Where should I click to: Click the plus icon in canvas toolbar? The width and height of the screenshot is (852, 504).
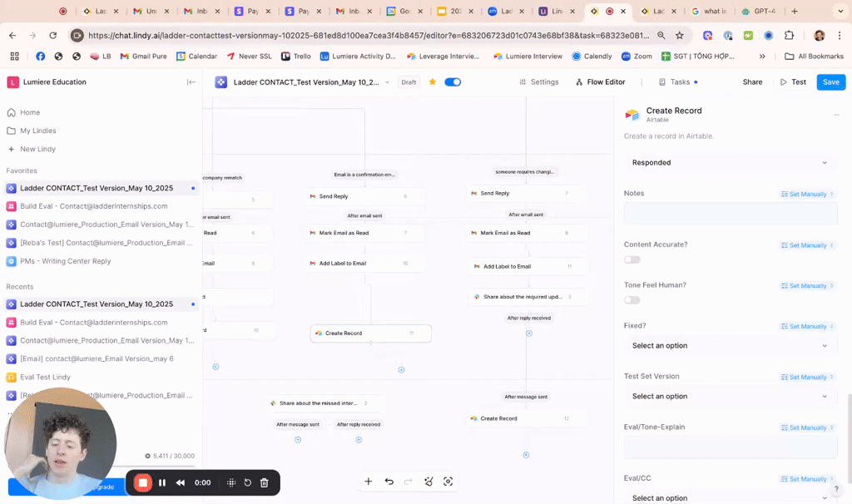click(x=368, y=482)
